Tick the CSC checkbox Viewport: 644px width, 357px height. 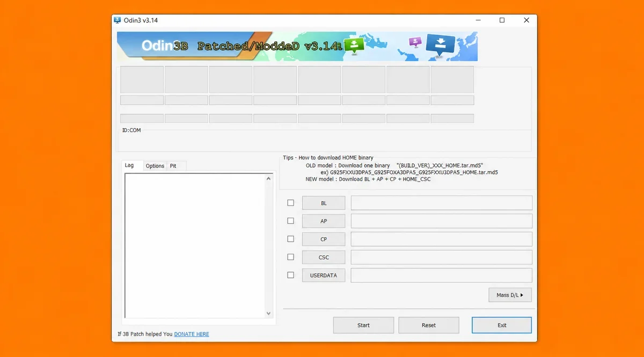pyautogui.click(x=291, y=257)
